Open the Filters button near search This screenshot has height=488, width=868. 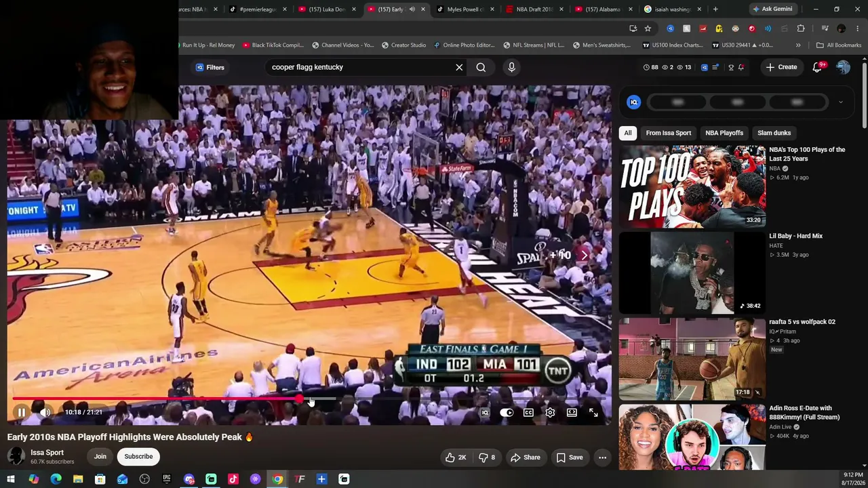pos(210,67)
